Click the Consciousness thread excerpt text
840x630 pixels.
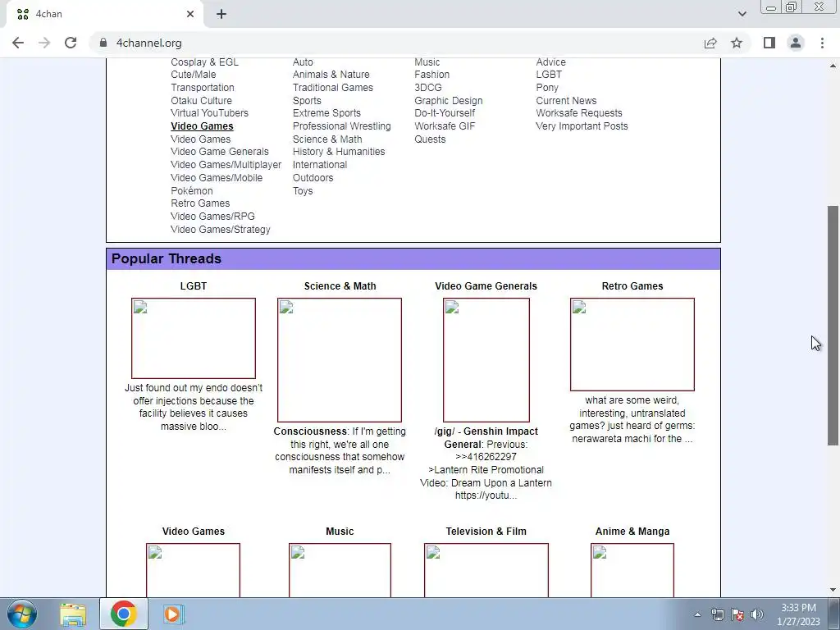(x=340, y=450)
